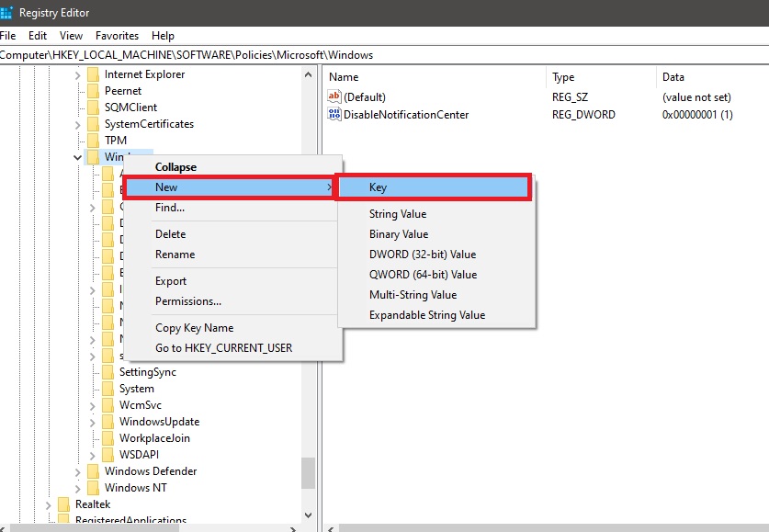Expand the WcmSvc key node
Screen dimensions: 769x532
[93, 405]
